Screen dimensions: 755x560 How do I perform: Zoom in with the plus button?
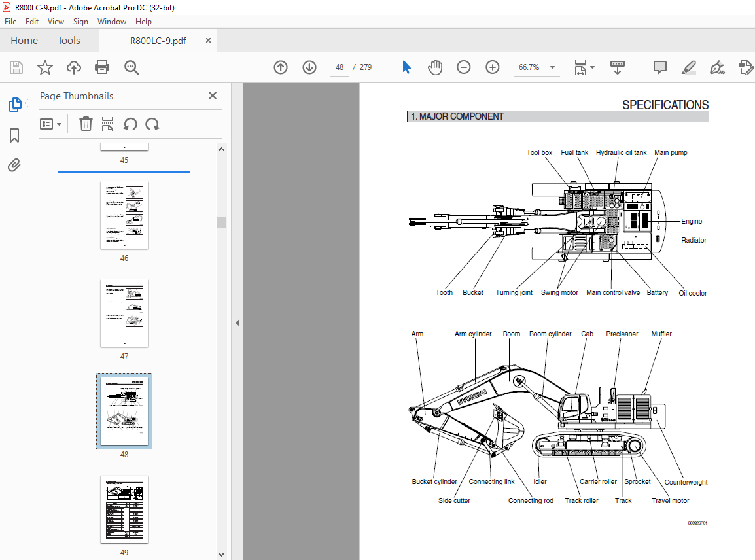point(492,67)
